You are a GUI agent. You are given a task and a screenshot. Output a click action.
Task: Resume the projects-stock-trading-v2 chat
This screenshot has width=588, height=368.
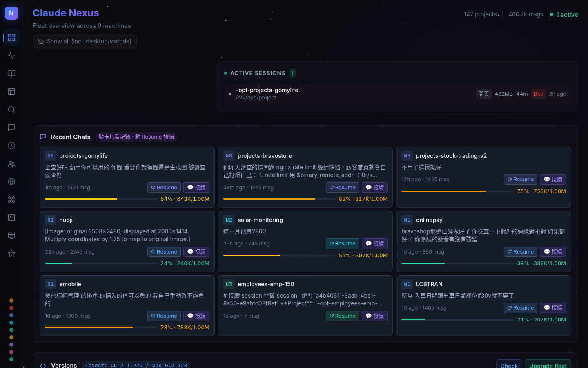point(521,180)
